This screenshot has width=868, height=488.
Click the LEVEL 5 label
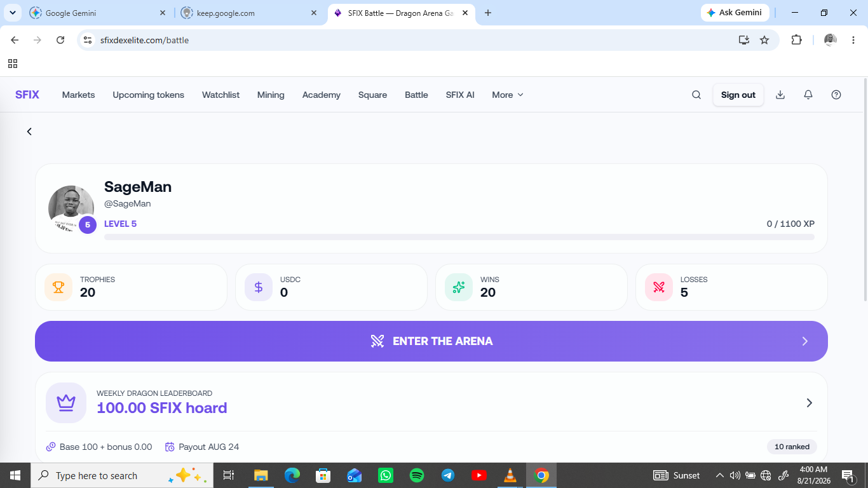pyautogui.click(x=121, y=224)
